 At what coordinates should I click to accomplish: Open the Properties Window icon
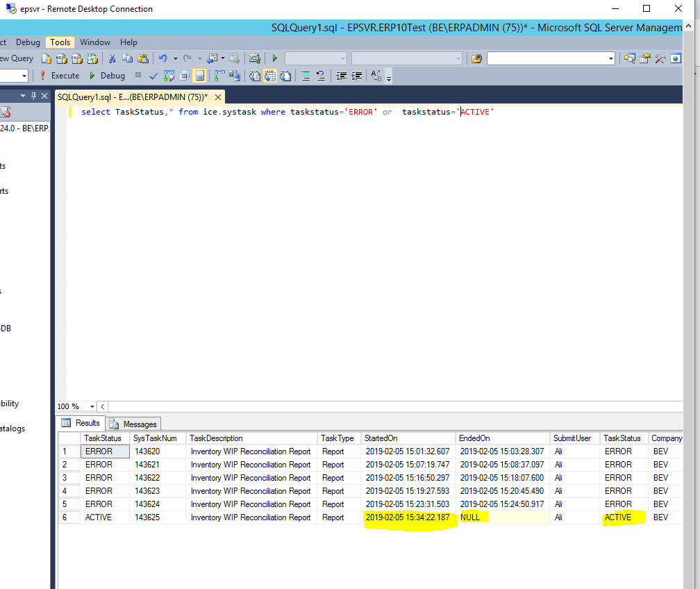coord(645,58)
